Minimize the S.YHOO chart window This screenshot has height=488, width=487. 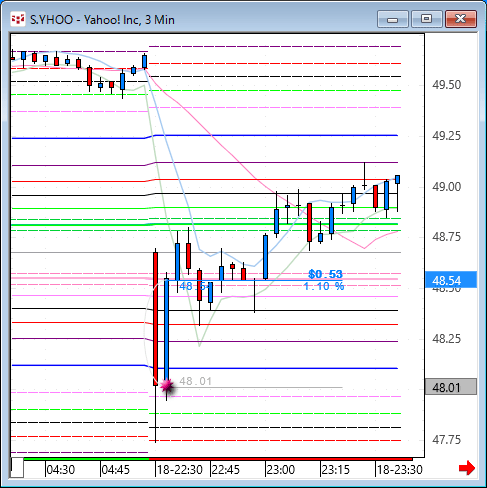[x=393, y=19]
